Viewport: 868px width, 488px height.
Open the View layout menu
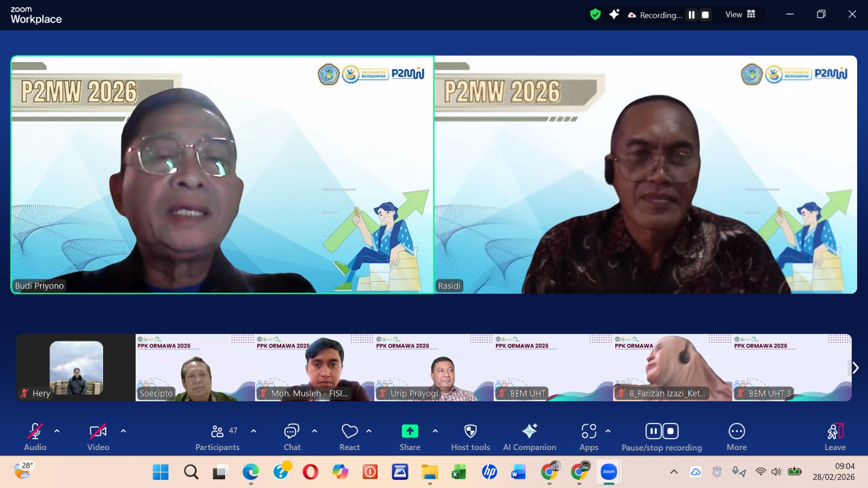click(741, 15)
